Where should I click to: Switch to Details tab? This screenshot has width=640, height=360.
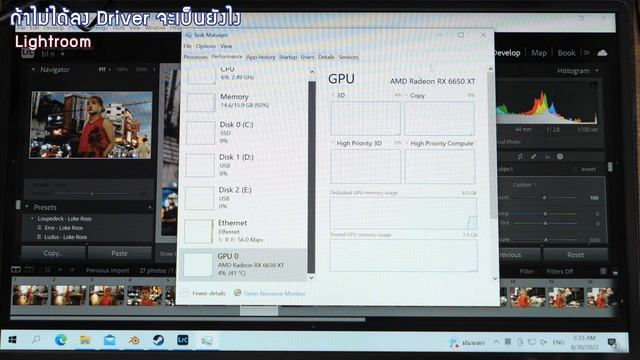tap(326, 57)
